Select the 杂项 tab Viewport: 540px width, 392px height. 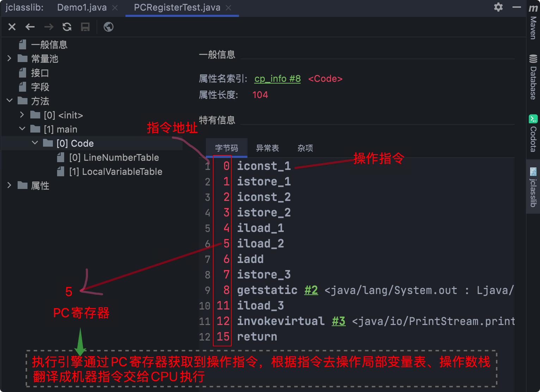tap(305, 148)
